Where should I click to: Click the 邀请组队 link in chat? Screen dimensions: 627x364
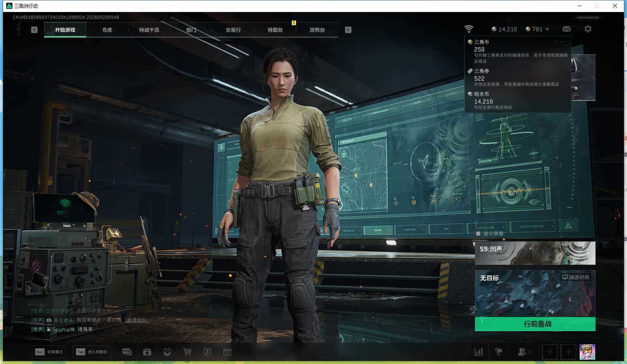click(x=137, y=320)
